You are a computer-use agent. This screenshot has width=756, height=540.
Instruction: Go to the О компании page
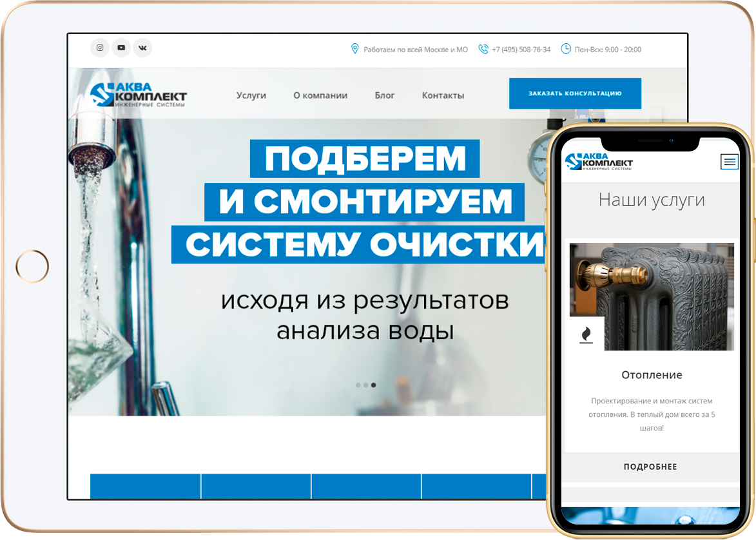(x=320, y=95)
